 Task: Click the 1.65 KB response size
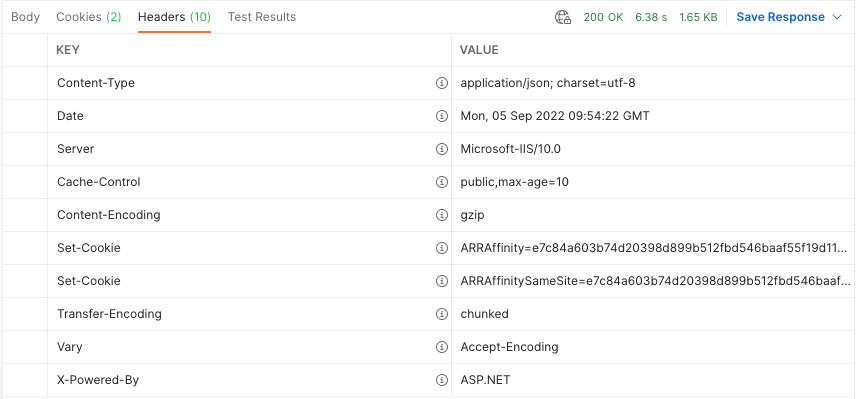[698, 17]
